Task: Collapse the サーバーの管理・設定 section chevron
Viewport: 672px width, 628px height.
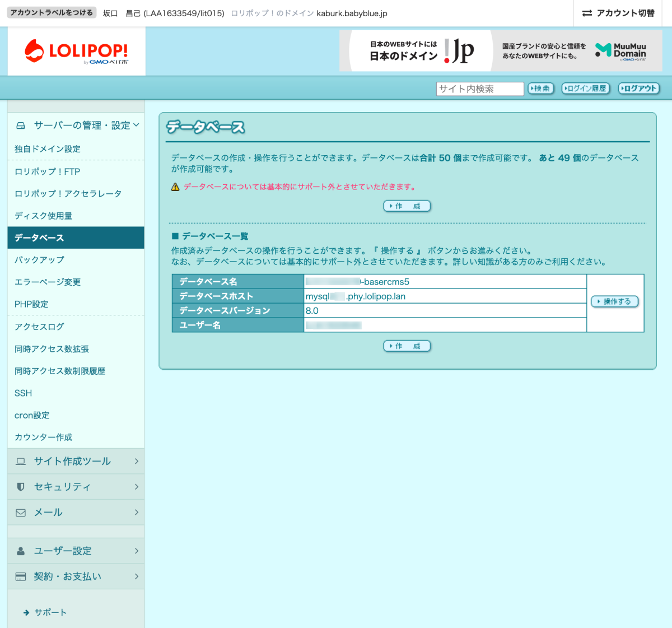Action: 136,125
